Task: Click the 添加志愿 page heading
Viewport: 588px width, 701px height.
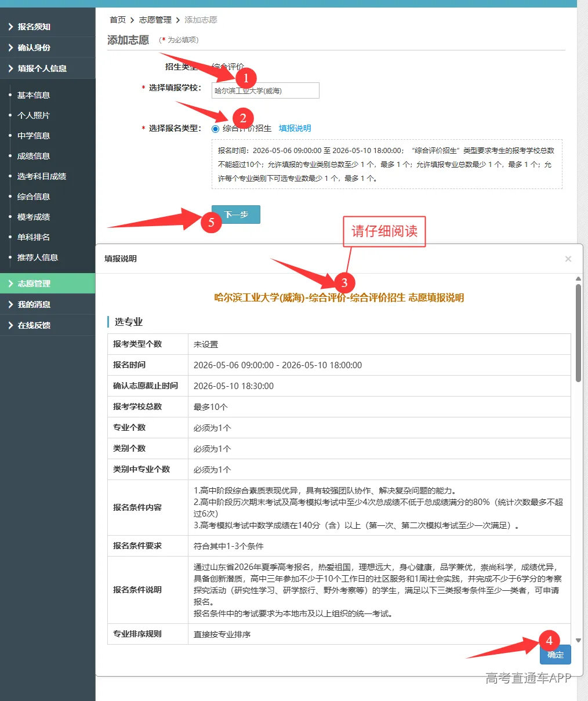Action: 128,40
